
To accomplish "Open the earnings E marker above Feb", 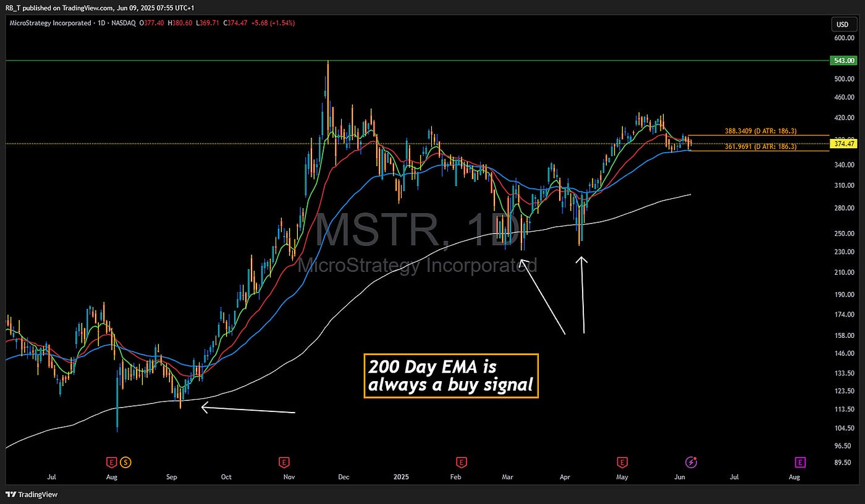I will click(460, 461).
